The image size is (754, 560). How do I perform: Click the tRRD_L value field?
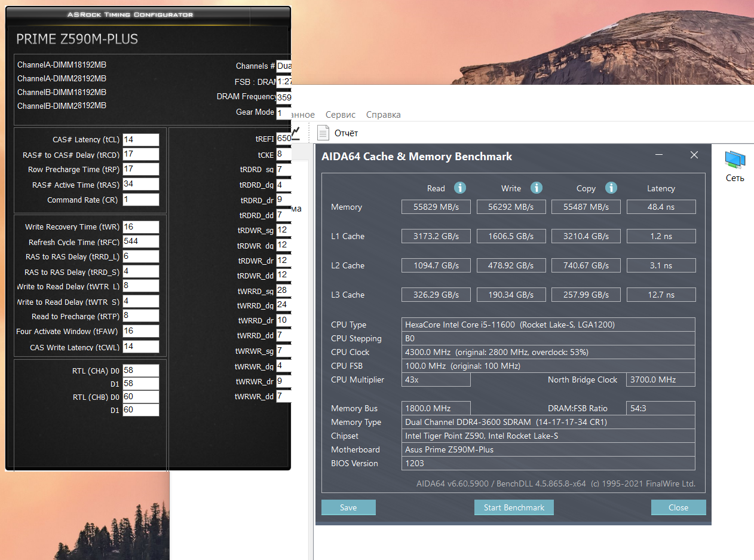click(x=141, y=256)
